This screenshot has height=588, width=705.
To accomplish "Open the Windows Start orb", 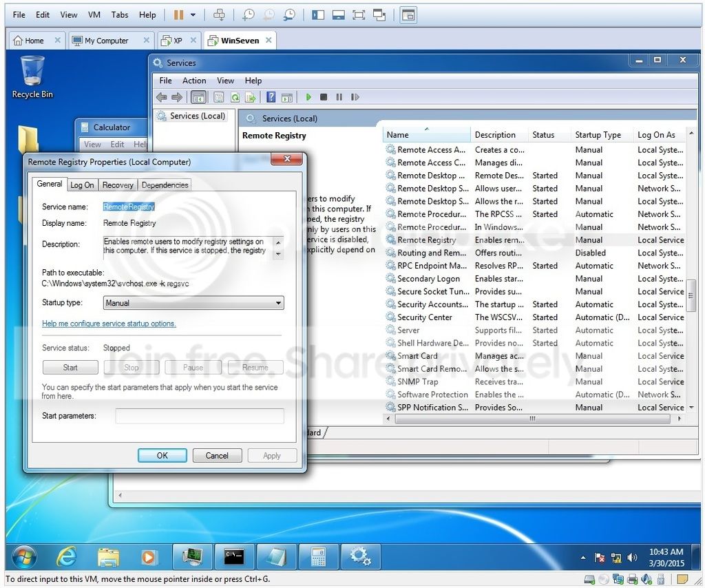I will 24,558.
